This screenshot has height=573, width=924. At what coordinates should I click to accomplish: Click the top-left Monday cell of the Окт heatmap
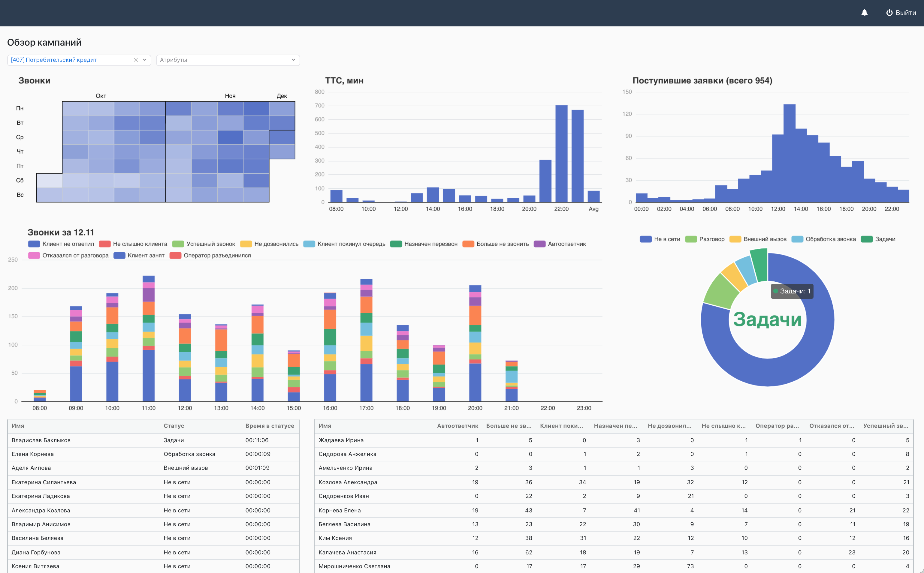(x=75, y=109)
